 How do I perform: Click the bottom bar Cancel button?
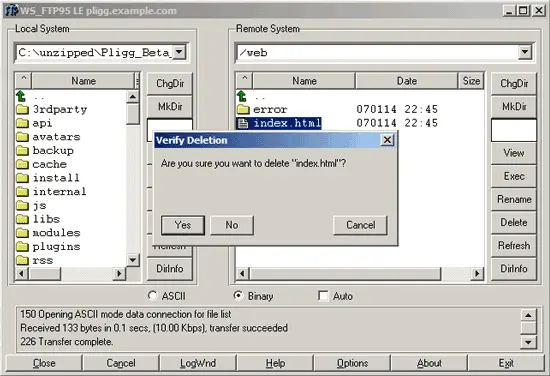121,363
